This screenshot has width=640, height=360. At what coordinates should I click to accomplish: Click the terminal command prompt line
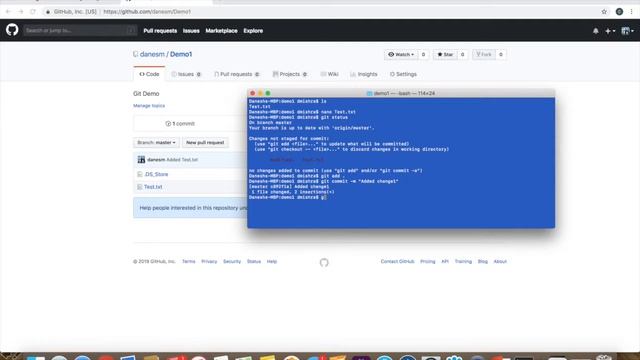(288, 197)
